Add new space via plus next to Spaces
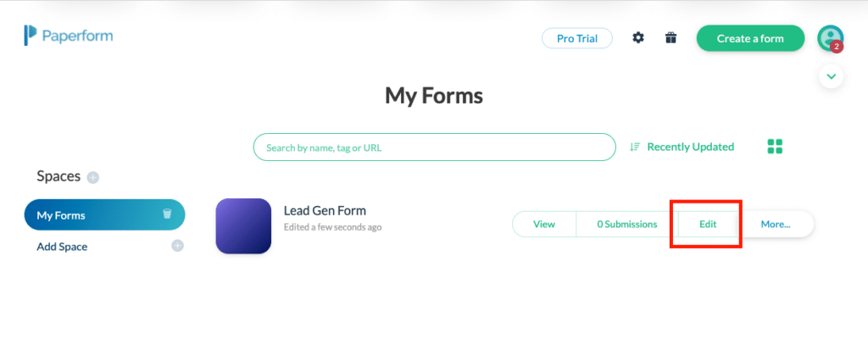Viewport: 868px width, 351px height. [93, 178]
